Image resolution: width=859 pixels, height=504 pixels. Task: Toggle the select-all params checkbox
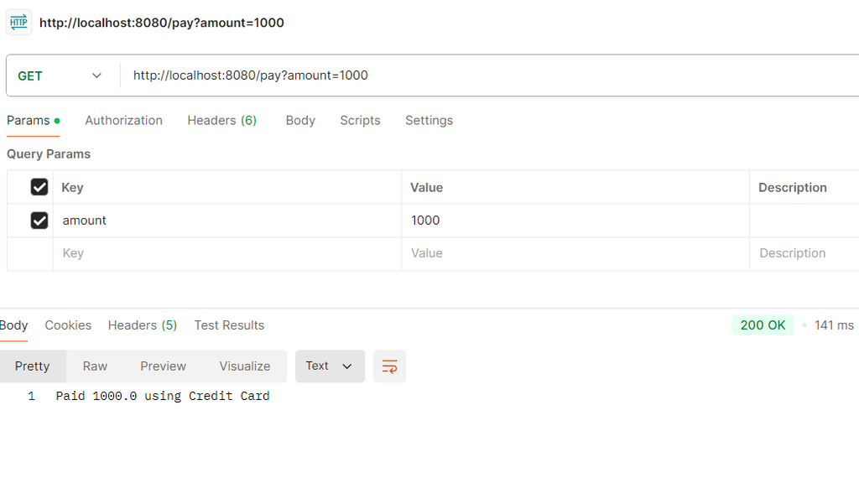(39, 186)
